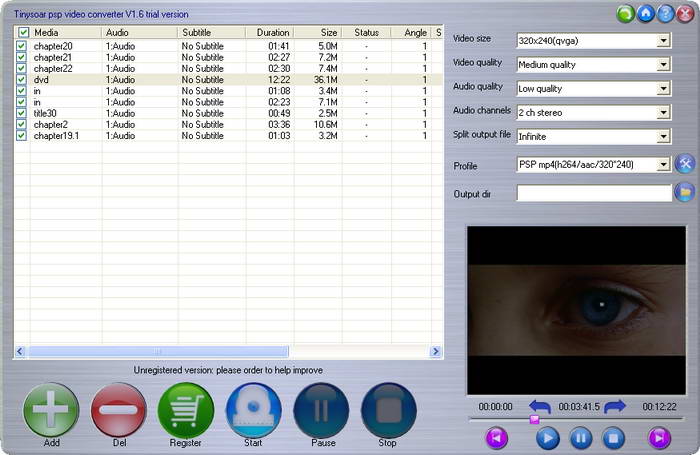Open the Video size dropdown
This screenshot has height=455, width=700.
click(663, 41)
